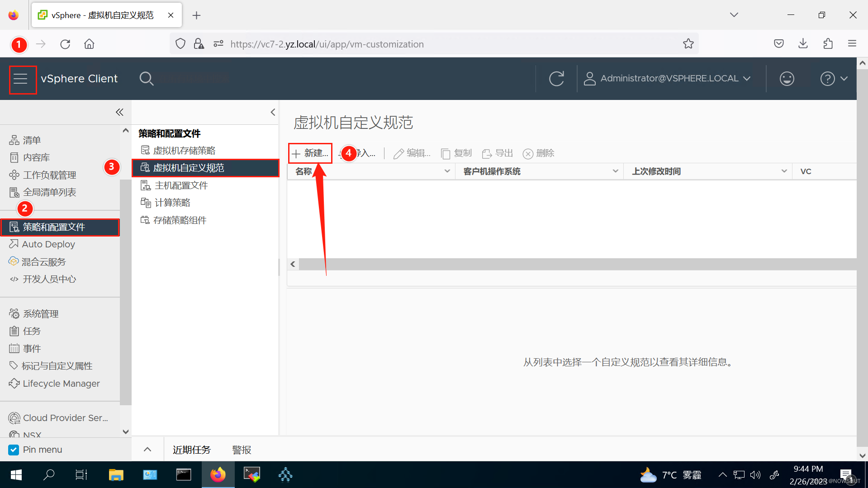Click the vSphere refresh icon
The image size is (868, 488).
pyautogui.click(x=556, y=78)
